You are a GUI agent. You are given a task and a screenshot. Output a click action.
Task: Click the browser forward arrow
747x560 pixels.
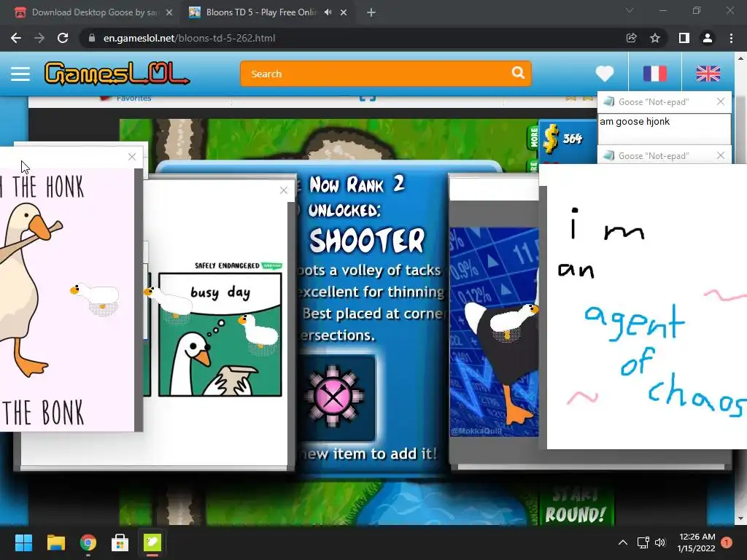pyautogui.click(x=39, y=38)
